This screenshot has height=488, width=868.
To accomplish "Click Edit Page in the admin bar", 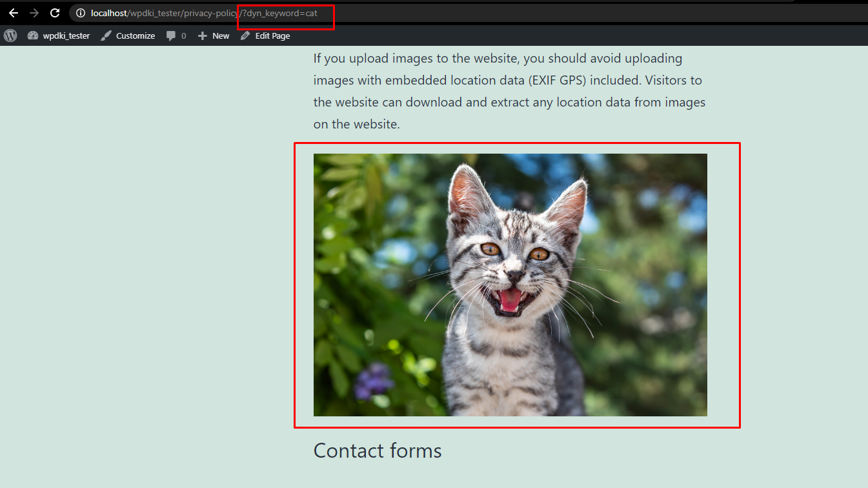I will pos(272,36).
